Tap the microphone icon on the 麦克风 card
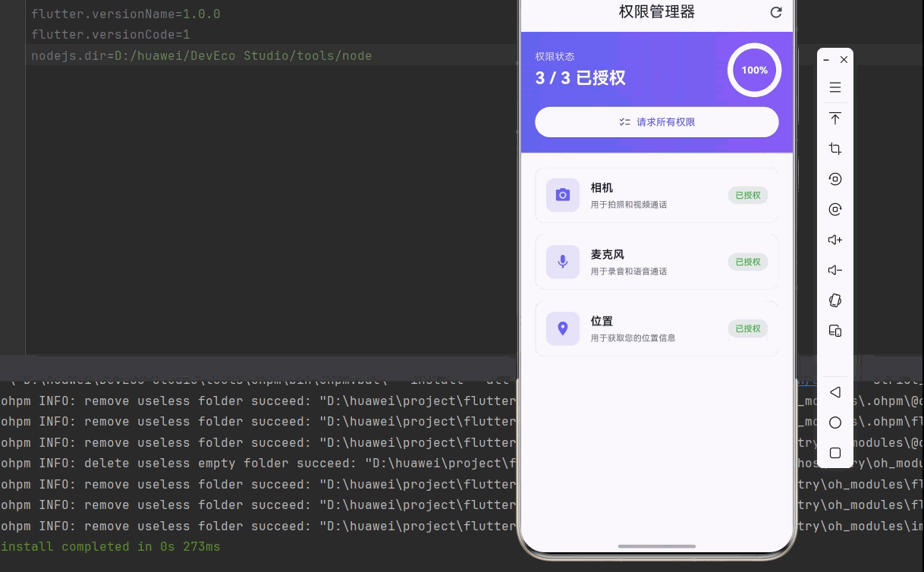The height and width of the screenshot is (572, 924). click(x=562, y=262)
